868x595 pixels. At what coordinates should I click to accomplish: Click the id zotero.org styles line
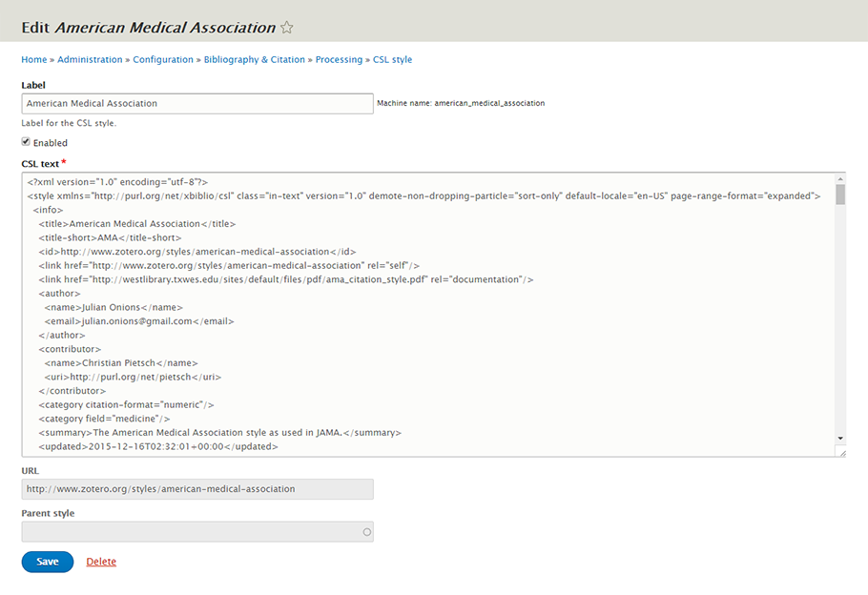(x=197, y=252)
